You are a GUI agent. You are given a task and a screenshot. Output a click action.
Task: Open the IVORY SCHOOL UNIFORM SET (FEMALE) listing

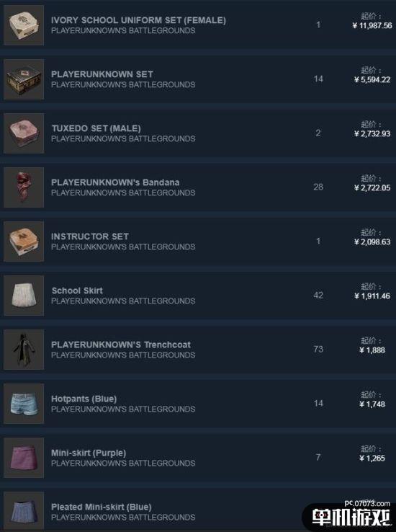click(138, 20)
